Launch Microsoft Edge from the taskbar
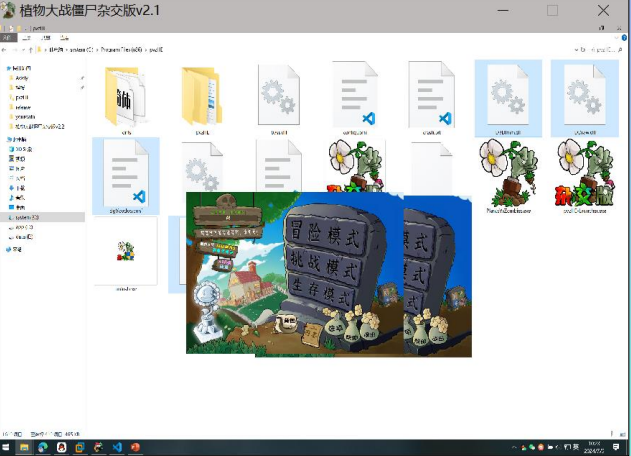The width and height of the screenshot is (631, 456). [43, 447]
